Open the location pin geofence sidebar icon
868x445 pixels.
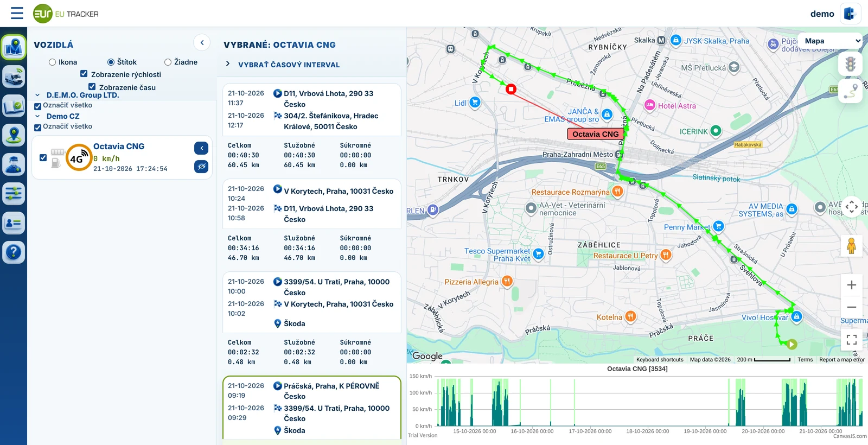coord(14,136)
